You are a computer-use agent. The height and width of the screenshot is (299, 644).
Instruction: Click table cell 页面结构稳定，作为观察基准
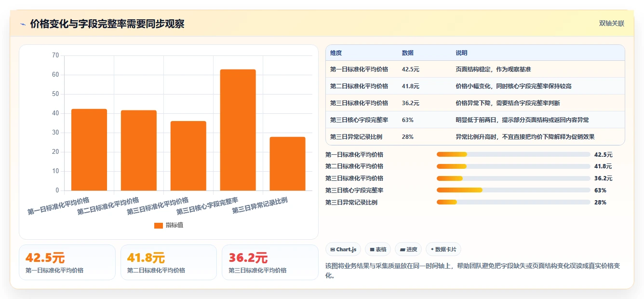click(x=493, y=69)
